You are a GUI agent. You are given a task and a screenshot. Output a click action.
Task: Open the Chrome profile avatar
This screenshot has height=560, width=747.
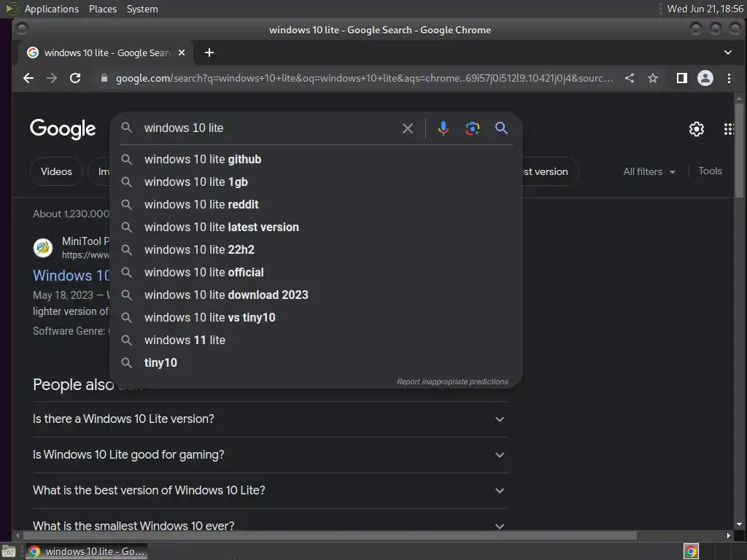coord(705,78)
